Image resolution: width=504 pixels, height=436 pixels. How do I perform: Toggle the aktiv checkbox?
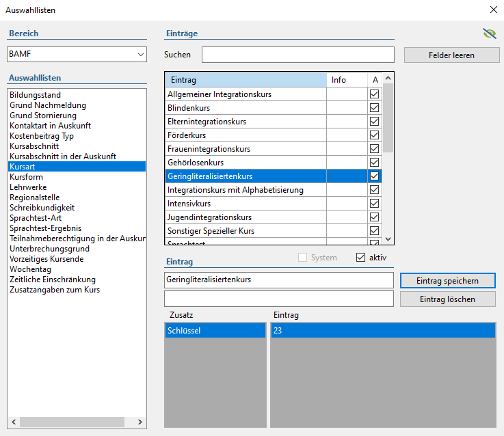[x=360, y=258]
